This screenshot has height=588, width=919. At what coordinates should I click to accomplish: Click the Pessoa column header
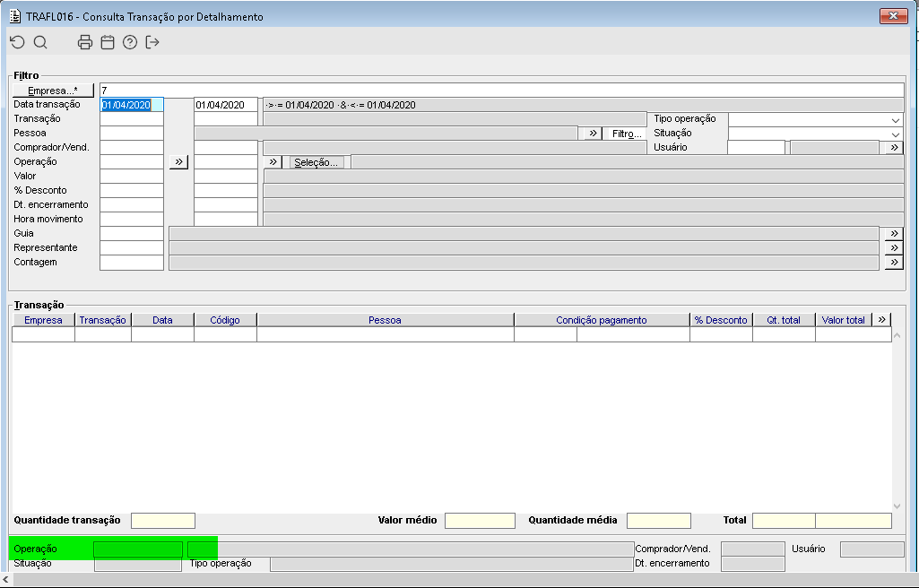pos(385,320)
